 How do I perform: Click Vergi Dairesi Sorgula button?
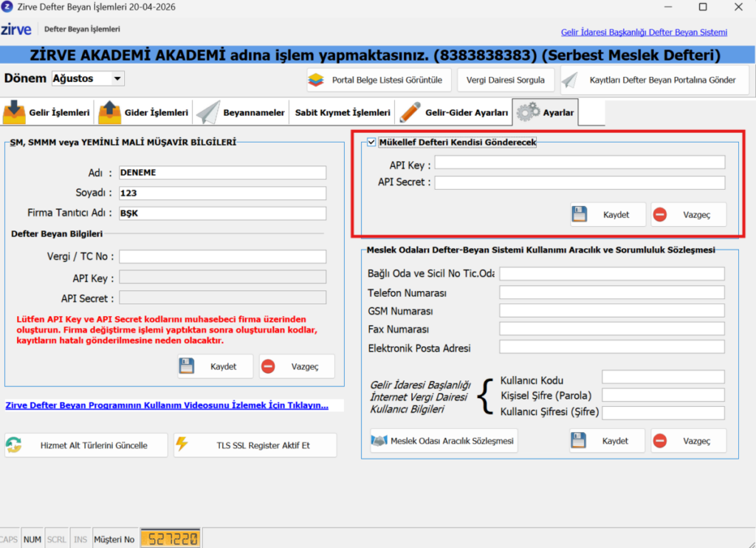point(505,80)
